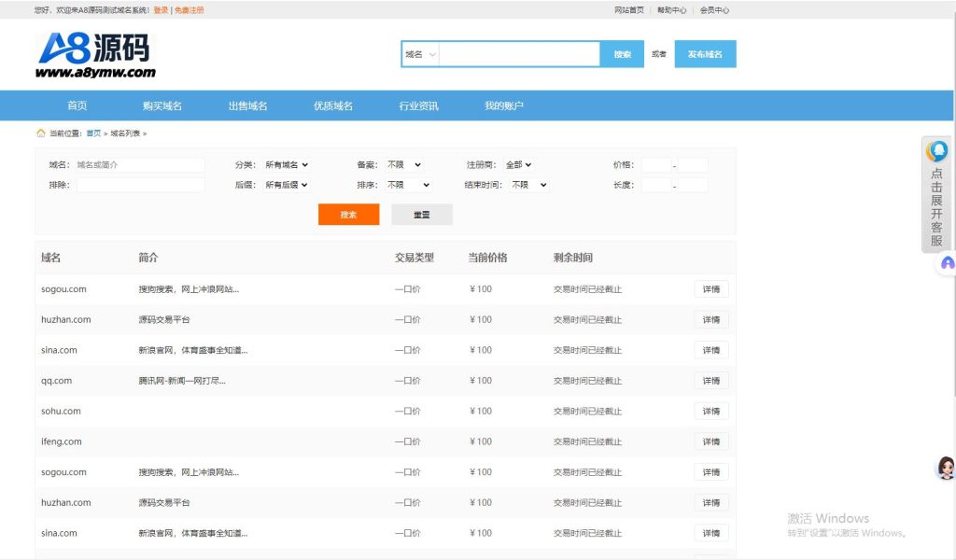The width and height of the screenshot is (956, 560).
Task: Open the 分类 所有域名 dropdown
Action: pyautogui.click(x=287, y=164)
